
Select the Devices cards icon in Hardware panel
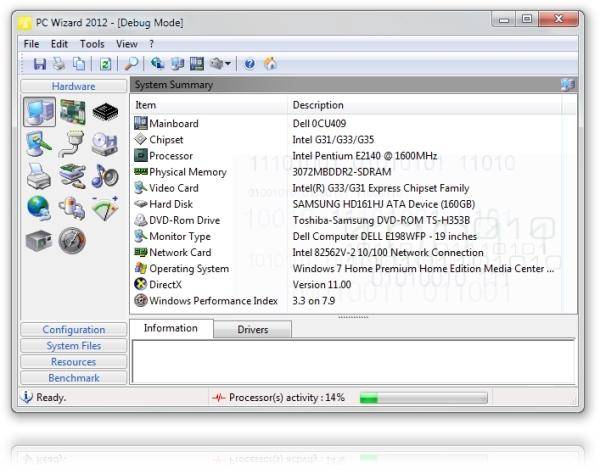(72, 176)
